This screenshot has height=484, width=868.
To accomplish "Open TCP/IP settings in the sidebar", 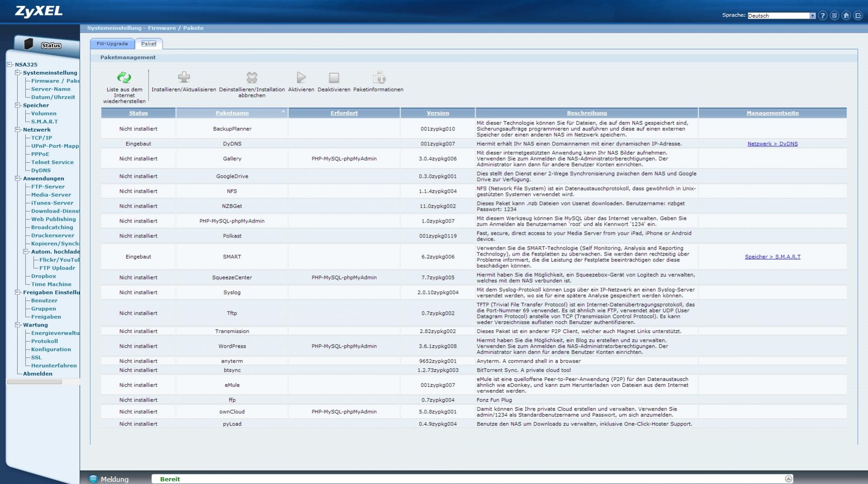I will coord(42,138).
